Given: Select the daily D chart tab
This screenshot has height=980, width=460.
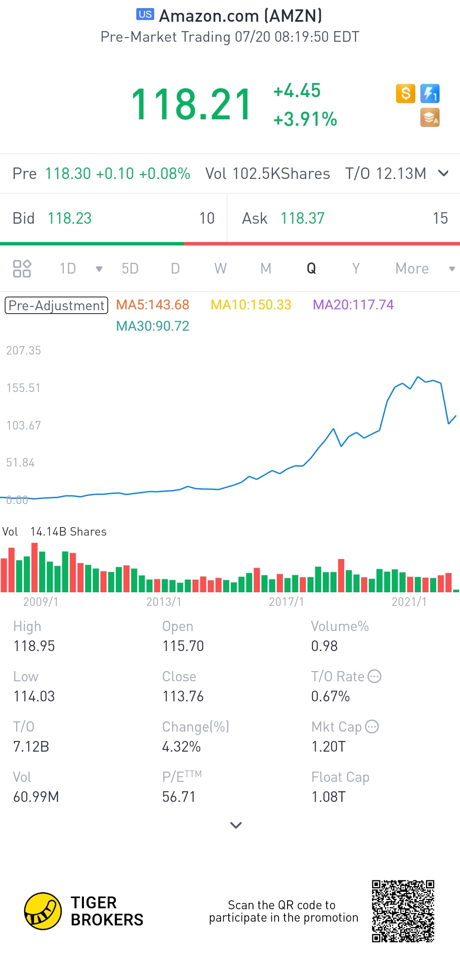Looking at the screenshot, I should 175,268.
